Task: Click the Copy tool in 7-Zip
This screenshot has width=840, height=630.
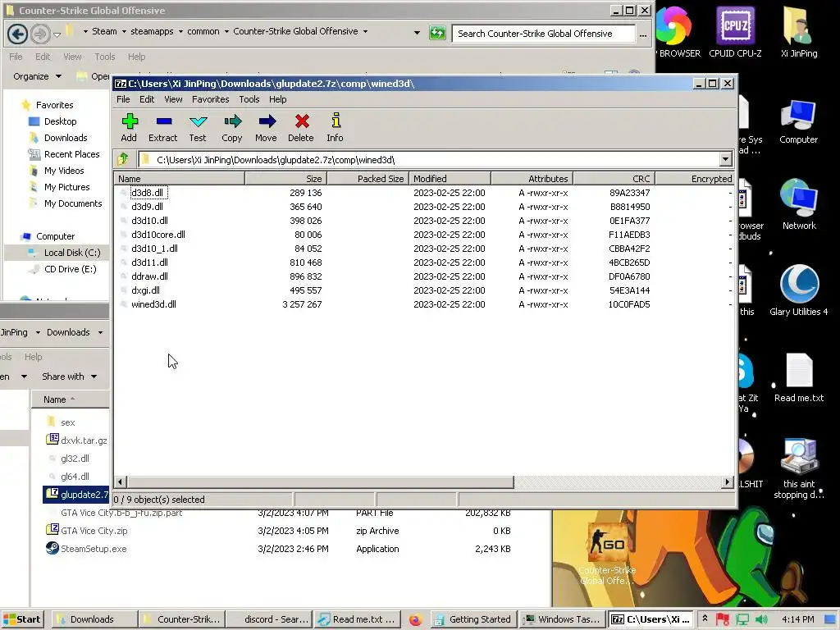Action: [x=232, y=127]
